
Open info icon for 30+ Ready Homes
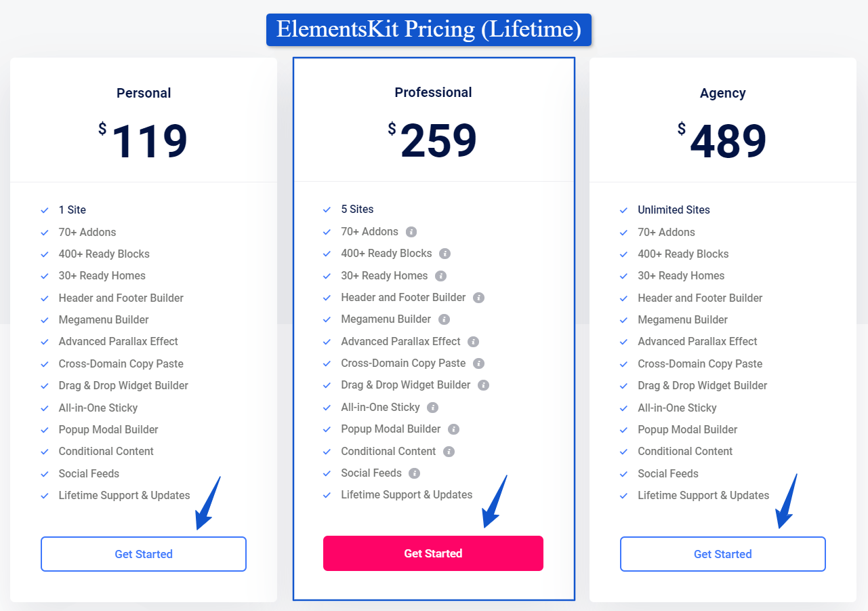(440, 276)
